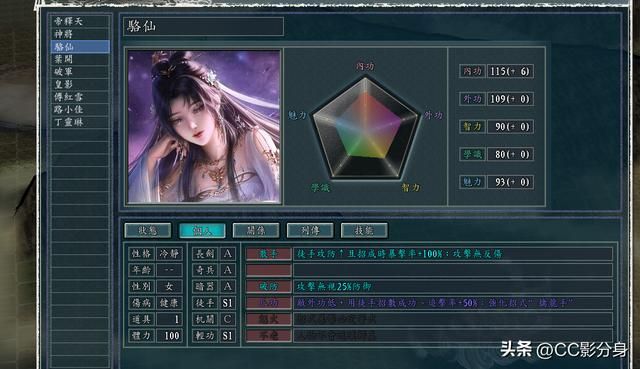This screenshot has height=369, width=640.
Task: Click the 長劍 weapon skill label
Action: click(x=205, y=254)
